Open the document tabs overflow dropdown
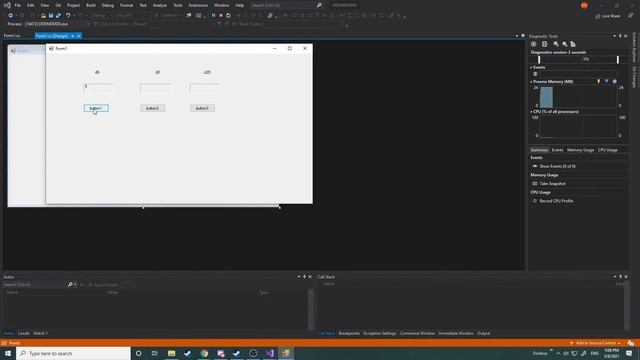This screenshot has width=640, height=360. [517, 36]
